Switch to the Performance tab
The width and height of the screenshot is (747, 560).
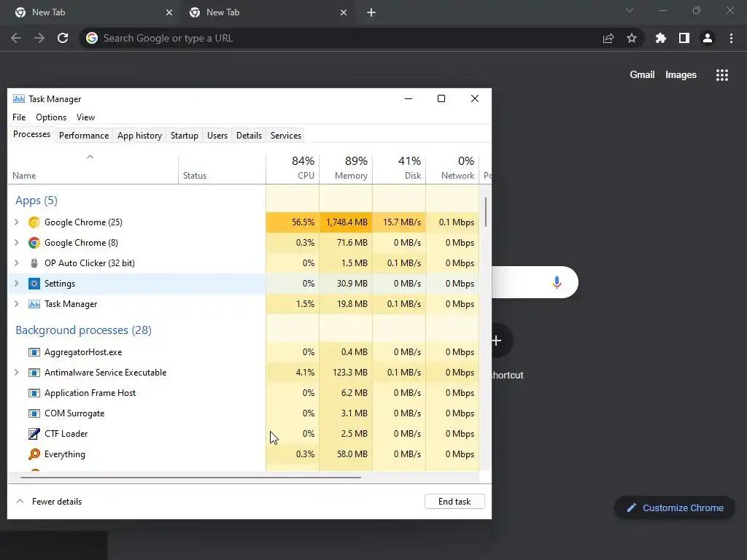click(84, 136)
